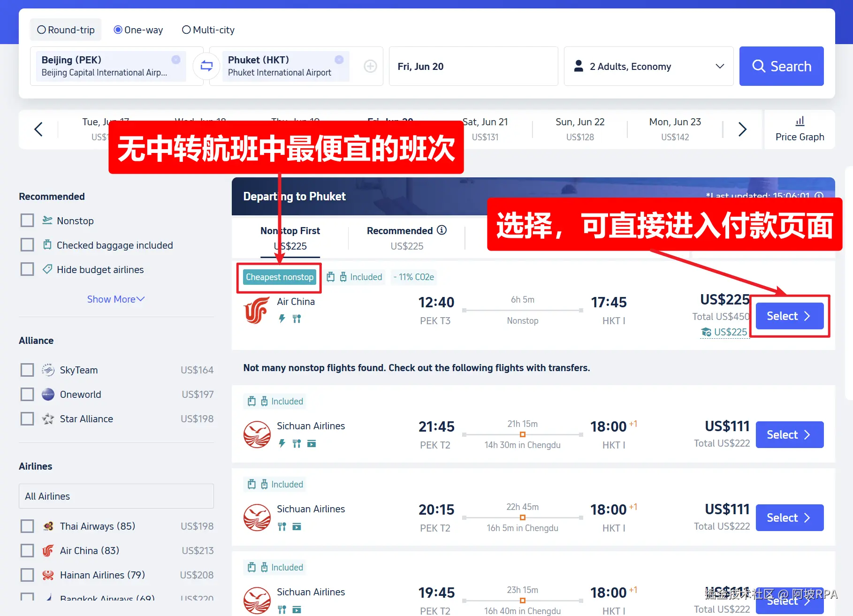Viewport: 853px width, 616px height.
Task: Show previous dates in date strip
Action: [x=38, y=129]
